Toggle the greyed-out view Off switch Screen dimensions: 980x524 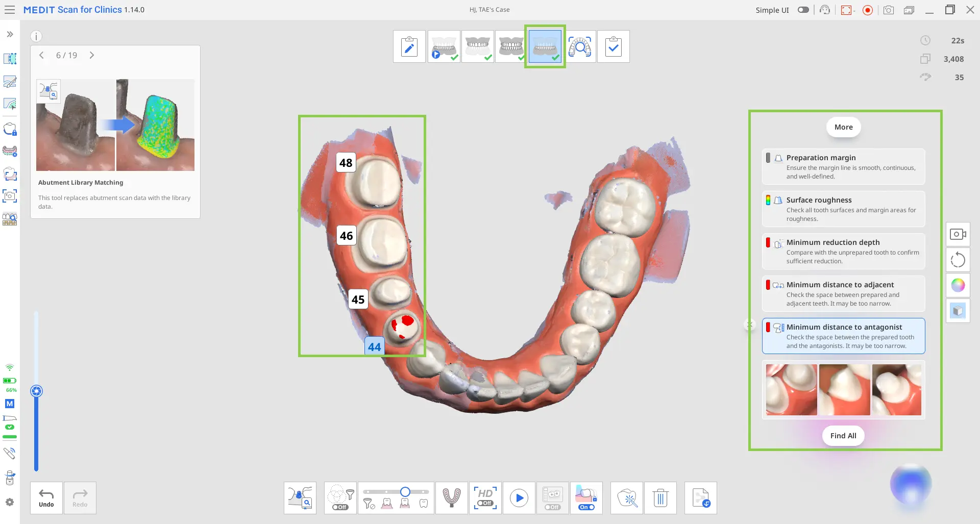click(552, 507)
